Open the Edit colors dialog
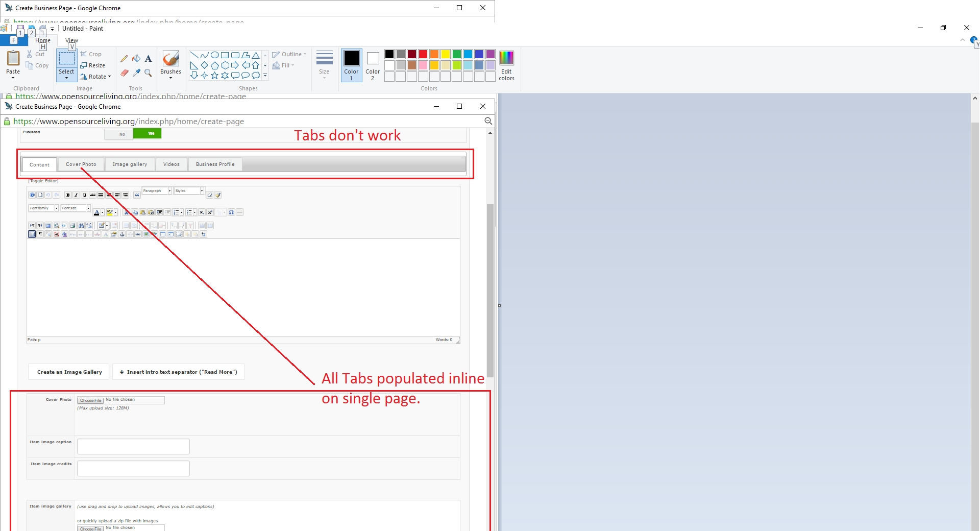The width and height of the screenshot is (980, 531). click(x=506, y=65)
